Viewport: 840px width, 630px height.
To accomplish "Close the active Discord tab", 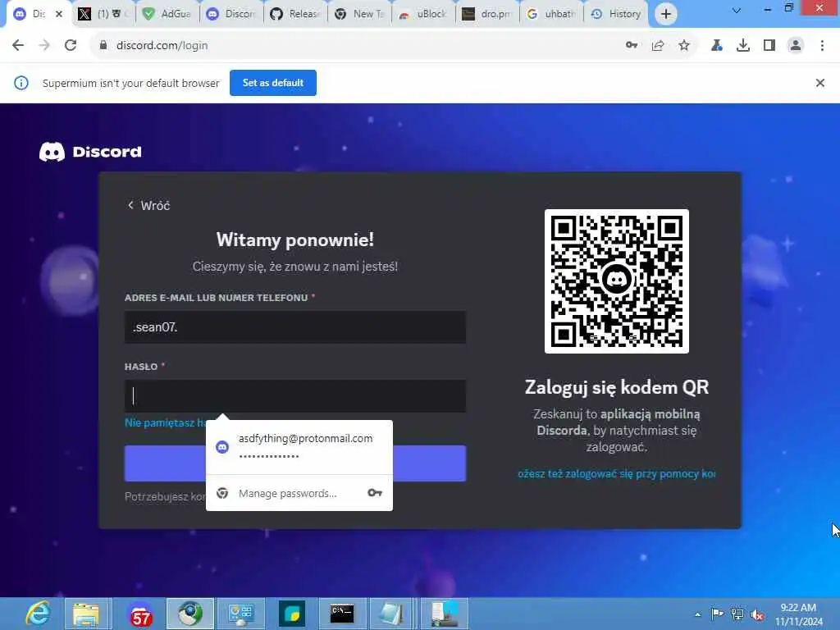I will pyautogui.click(x=59, y=14).
